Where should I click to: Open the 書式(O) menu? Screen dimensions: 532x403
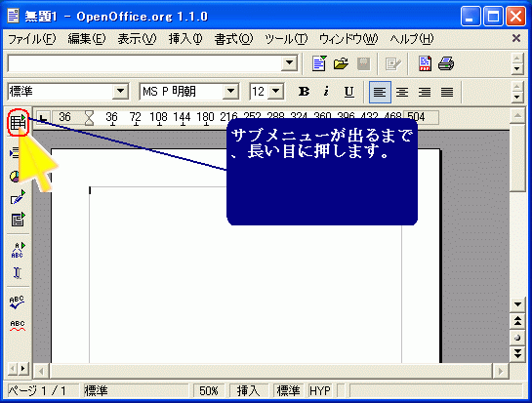pyautogui.click(x=233, y=39)
